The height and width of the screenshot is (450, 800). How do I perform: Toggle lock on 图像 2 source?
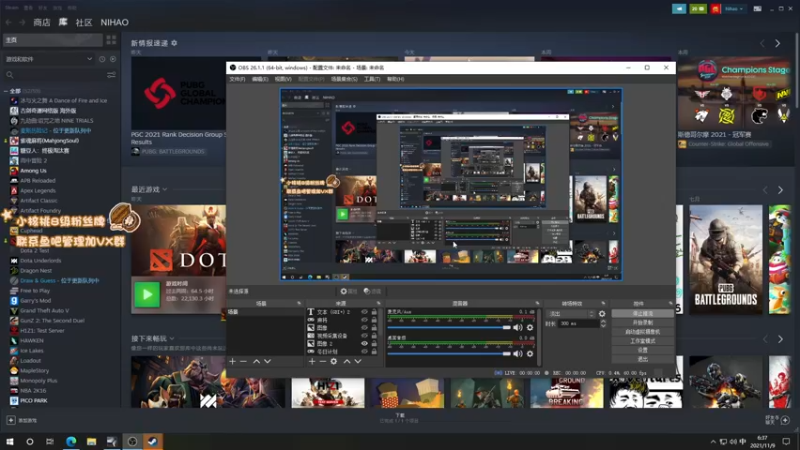pos(374,343)
